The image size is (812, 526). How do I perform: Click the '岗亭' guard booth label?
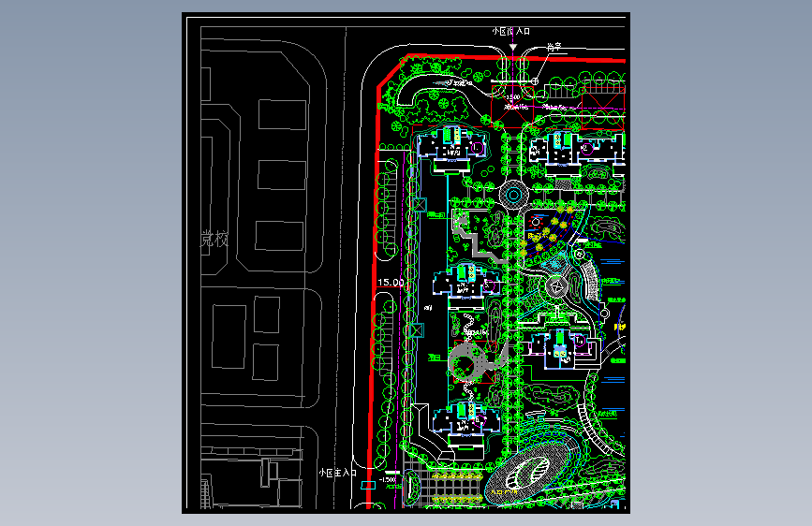coord(554,47)
